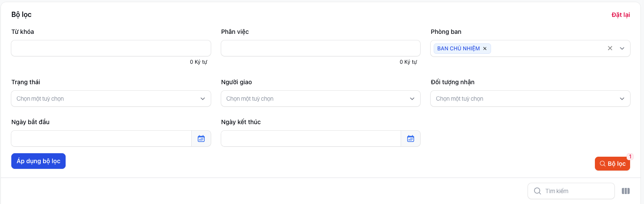Viewport: 644px width, 204px height.
Task: Click the Đặt lại reset link
Action: click(x=621, y=15)
